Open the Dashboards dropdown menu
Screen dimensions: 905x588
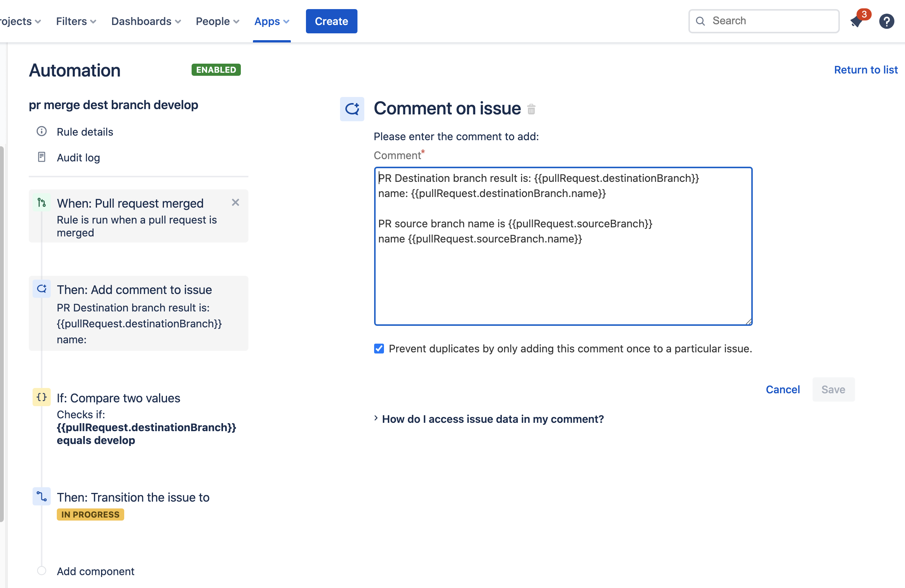(146, 21)
